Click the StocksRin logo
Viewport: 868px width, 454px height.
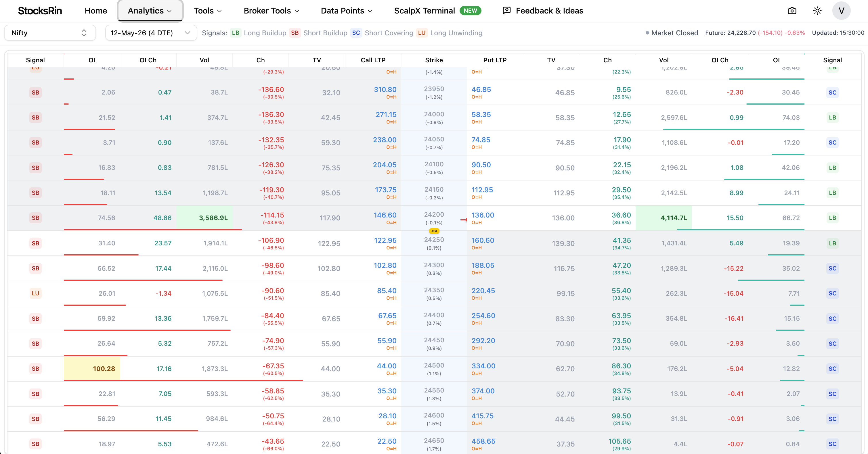click(x=40, y=11)
